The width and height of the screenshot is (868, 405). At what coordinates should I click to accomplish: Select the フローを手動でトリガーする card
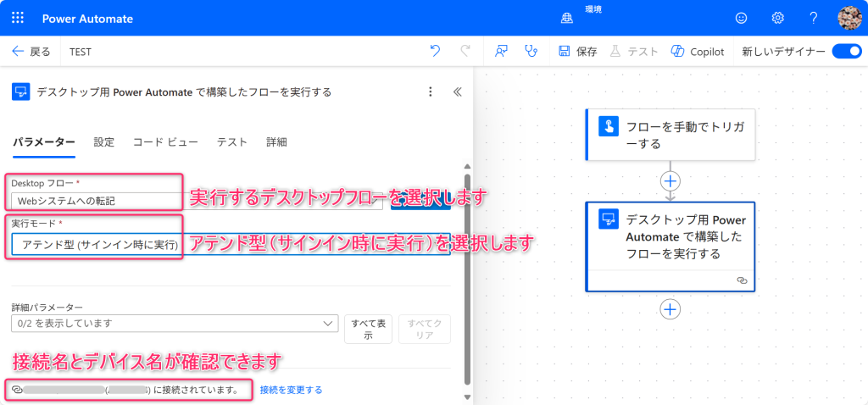coord(670,135)
